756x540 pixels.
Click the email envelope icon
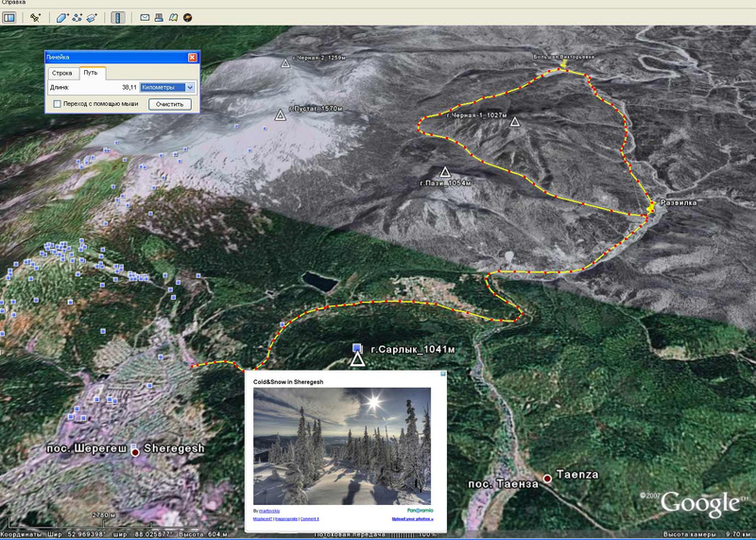(x=145, y=17)
